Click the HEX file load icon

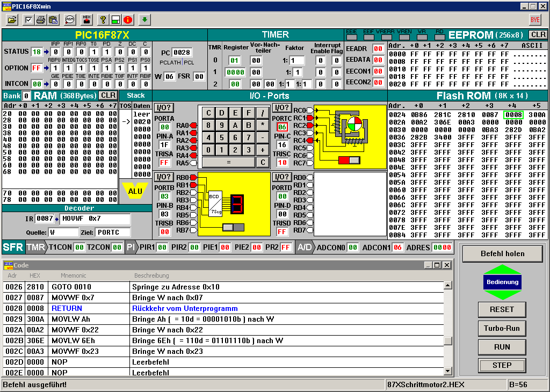(86, 20)
